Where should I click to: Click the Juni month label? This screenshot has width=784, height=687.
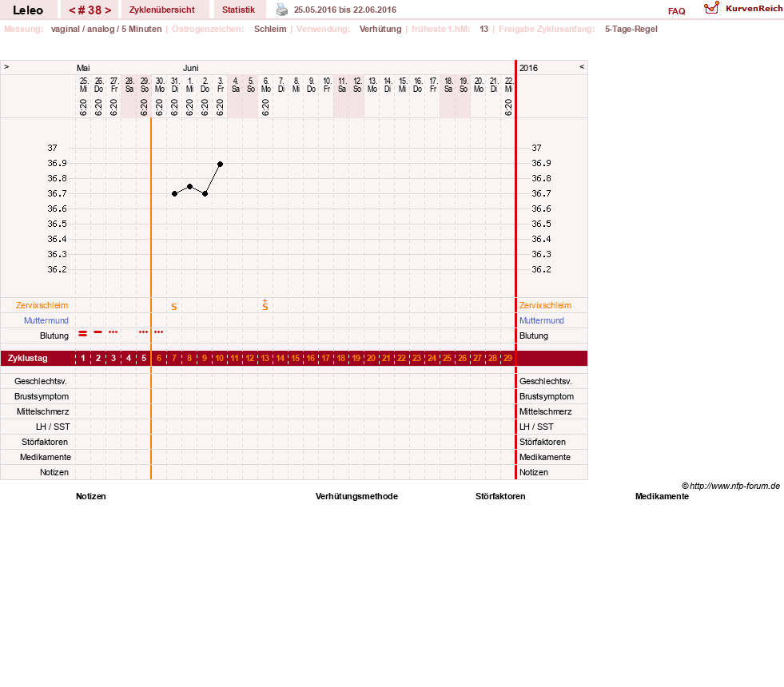click(190, 68)
